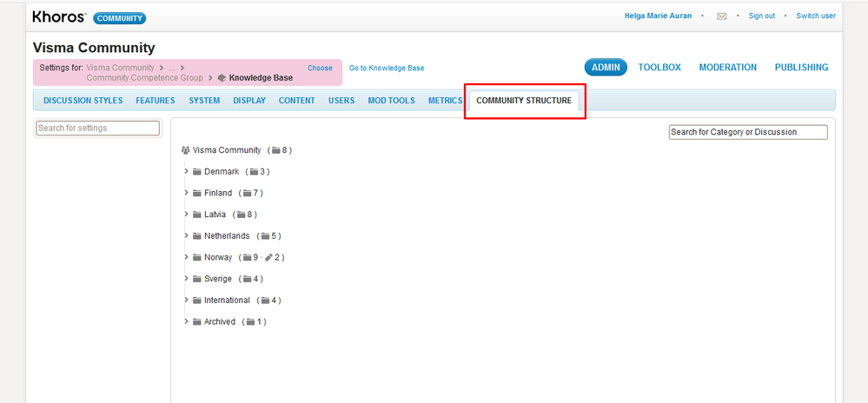The image size is (868, 403).
Task: Click the Choose link in settings box
Action: (x=320, y=68)
